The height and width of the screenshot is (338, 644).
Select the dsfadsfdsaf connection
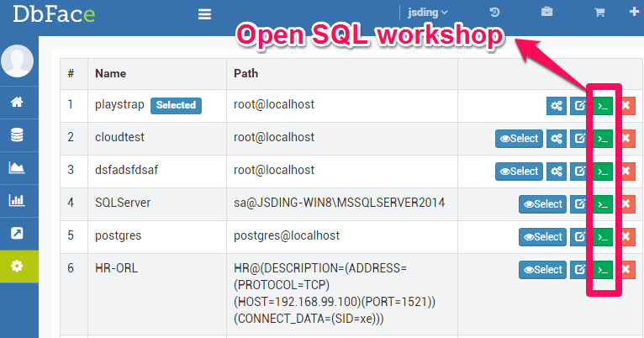tap(519, 172)
